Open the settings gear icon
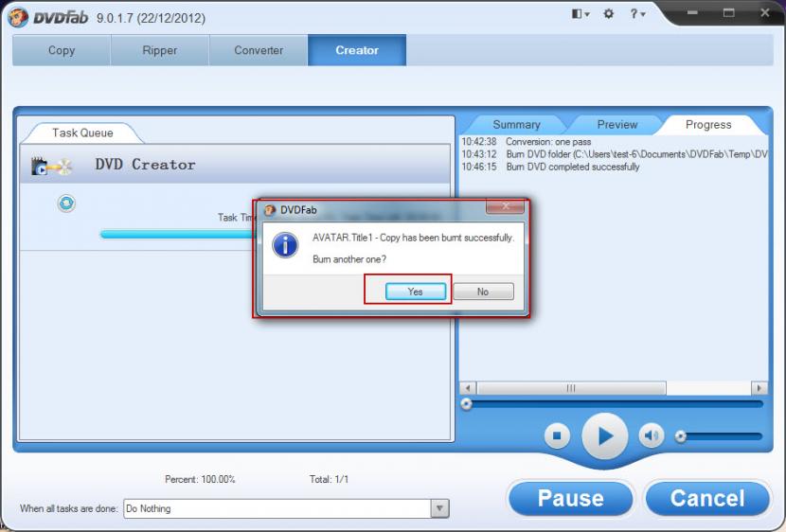Viewport: 786px width, 532px height. click(609, 13)
